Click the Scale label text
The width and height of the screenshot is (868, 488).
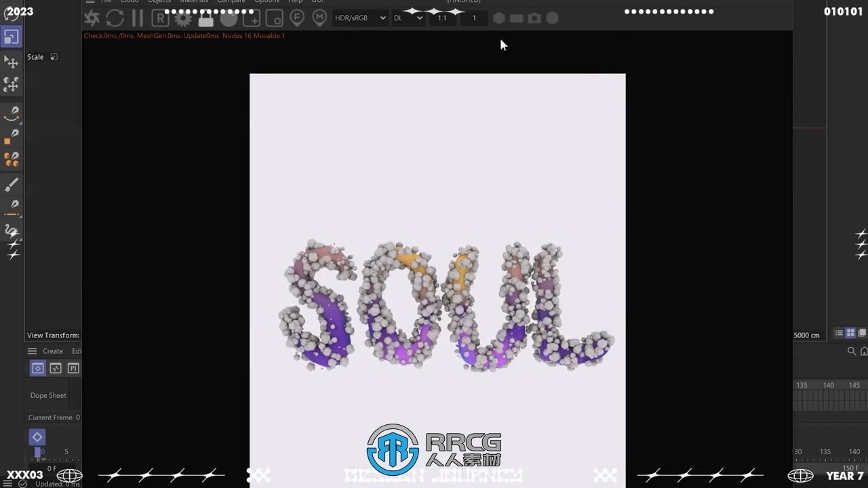(35, 57)
